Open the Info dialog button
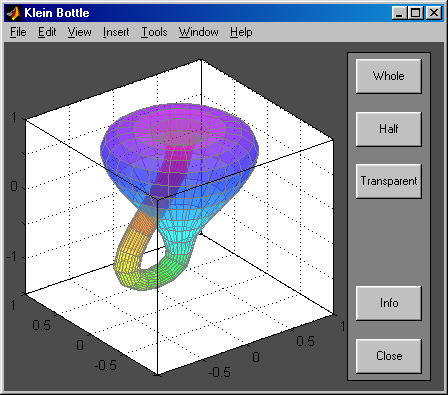 389,303
